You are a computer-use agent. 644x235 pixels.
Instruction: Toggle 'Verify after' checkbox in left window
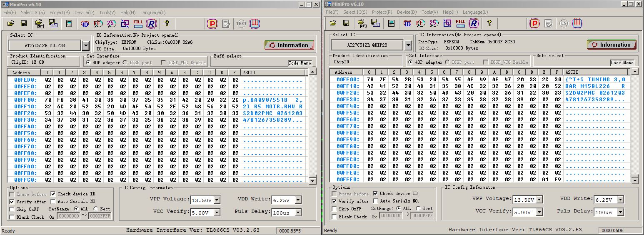tap(12, 202)
